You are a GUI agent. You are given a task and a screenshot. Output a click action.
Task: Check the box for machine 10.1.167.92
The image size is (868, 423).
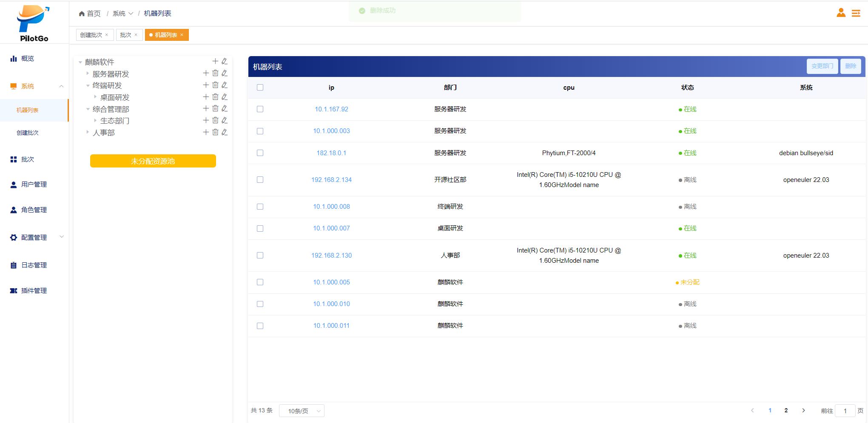point(260,109)
